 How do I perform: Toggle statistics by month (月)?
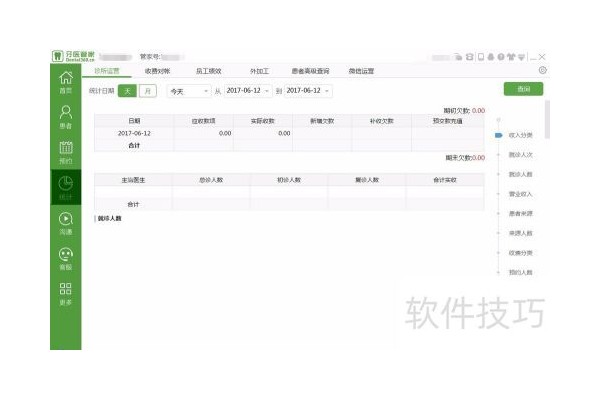click(148, 91)
